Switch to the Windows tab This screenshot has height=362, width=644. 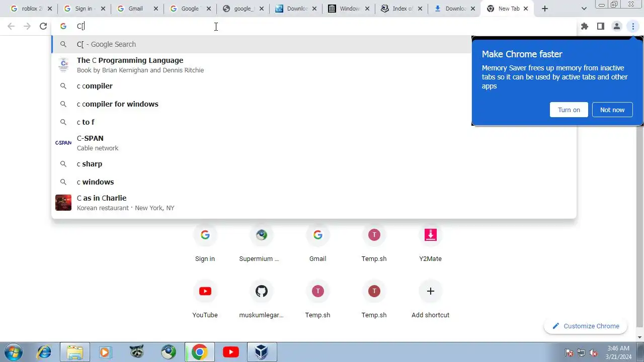point(348,9)
